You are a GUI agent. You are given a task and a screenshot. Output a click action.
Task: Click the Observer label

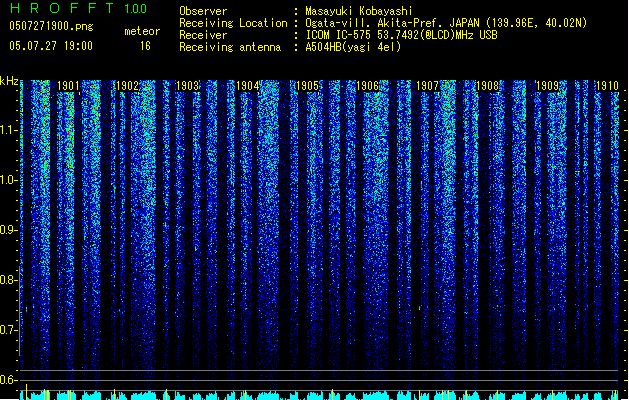pos(203,11)
